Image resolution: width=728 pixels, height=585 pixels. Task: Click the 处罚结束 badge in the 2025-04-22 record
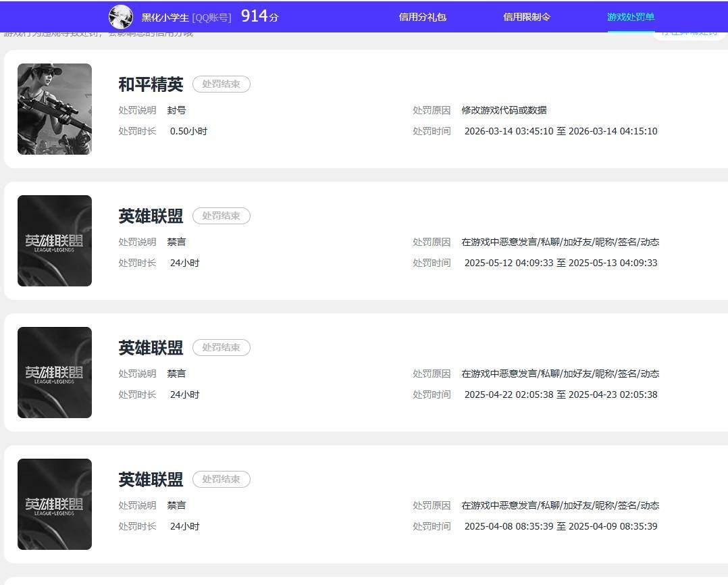222,347
